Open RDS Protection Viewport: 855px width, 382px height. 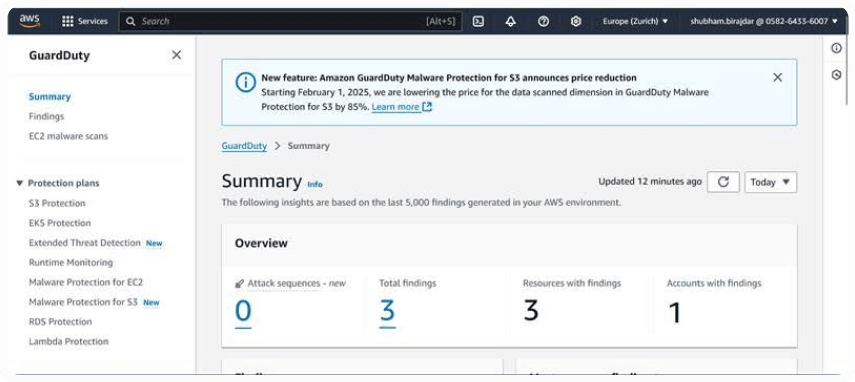click(x=61, y=322)
